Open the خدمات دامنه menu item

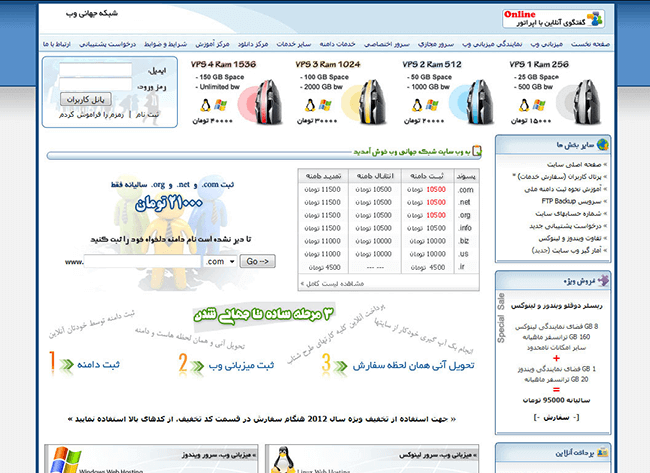(x=337, y=44)
